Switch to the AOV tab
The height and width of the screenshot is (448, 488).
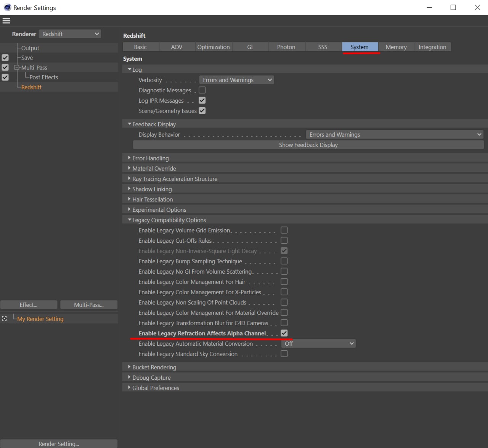pos(177,47)
